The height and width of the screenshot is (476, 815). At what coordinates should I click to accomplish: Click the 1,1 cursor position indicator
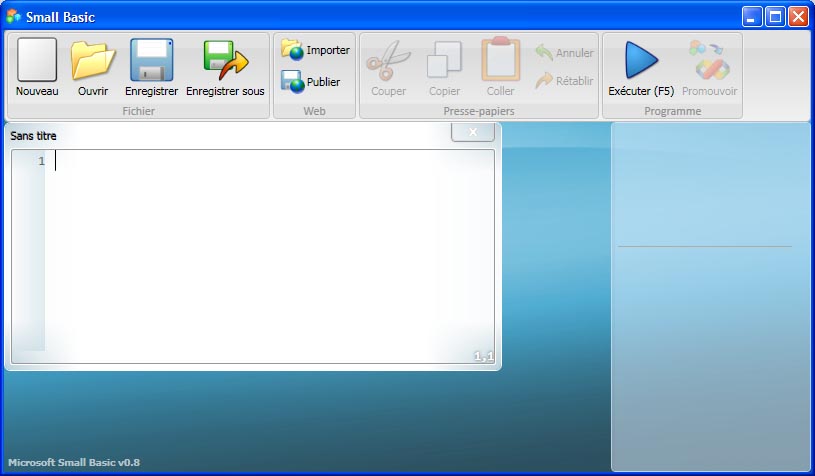pyautogui.click(x=483, y=356)
